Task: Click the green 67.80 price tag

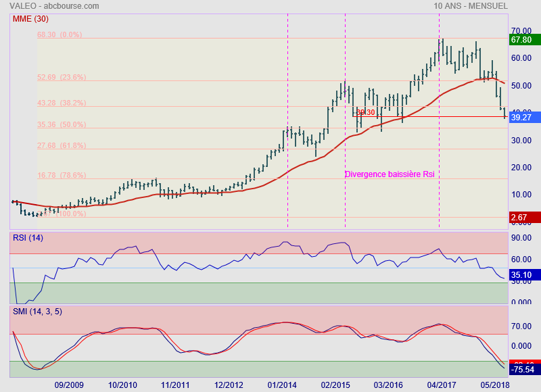Action: [525, 40]
